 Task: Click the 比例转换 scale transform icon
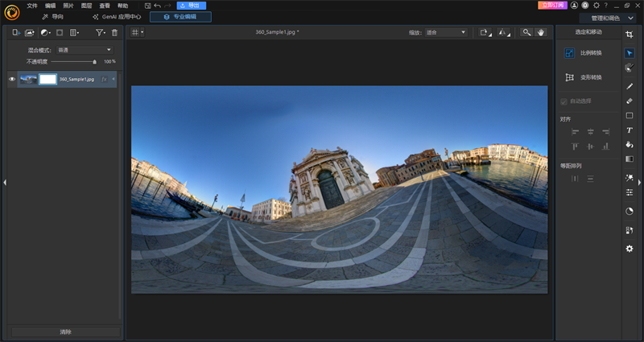(x=570, y=54)
